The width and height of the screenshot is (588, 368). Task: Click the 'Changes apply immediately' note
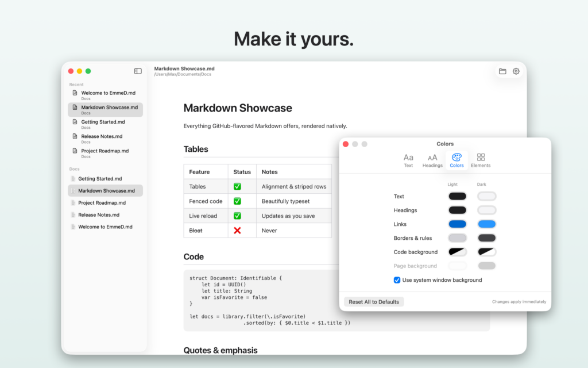click(x=519, y=302)
